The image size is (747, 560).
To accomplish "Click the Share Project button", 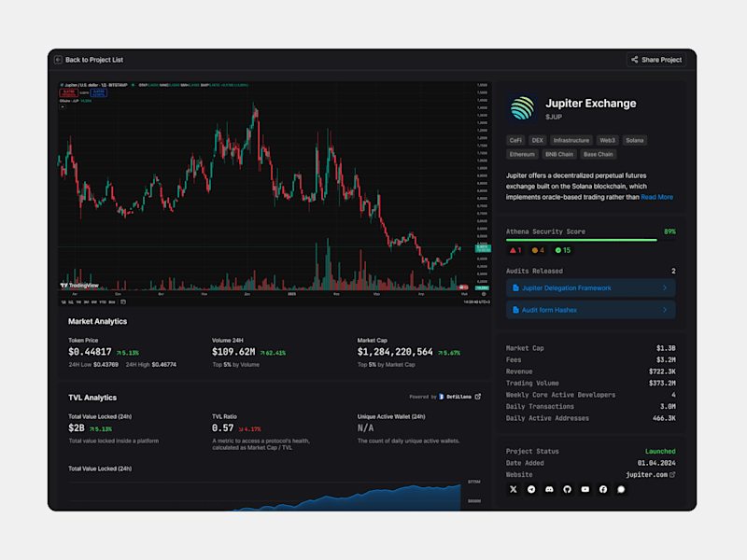I will pyautogui.click(x=656, y=60).
